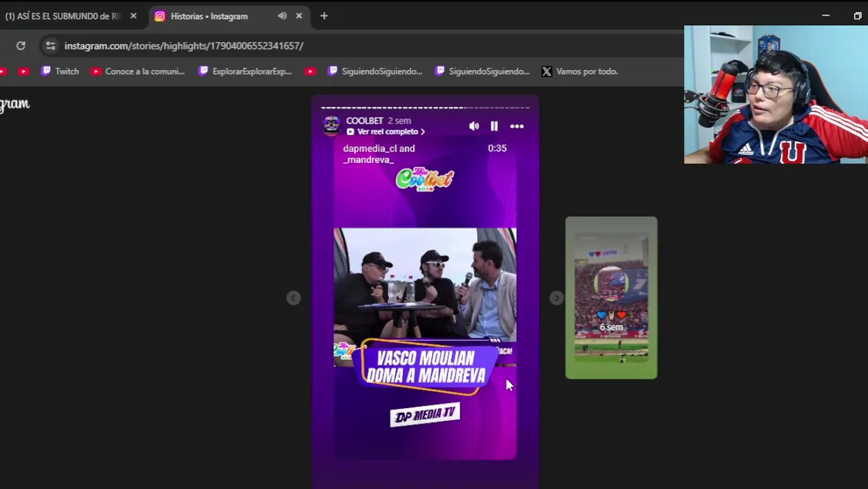The height and width of the screenshot is (489, 868).
Task: Click the Coolbet logo in story
Action: pos(424,179)
